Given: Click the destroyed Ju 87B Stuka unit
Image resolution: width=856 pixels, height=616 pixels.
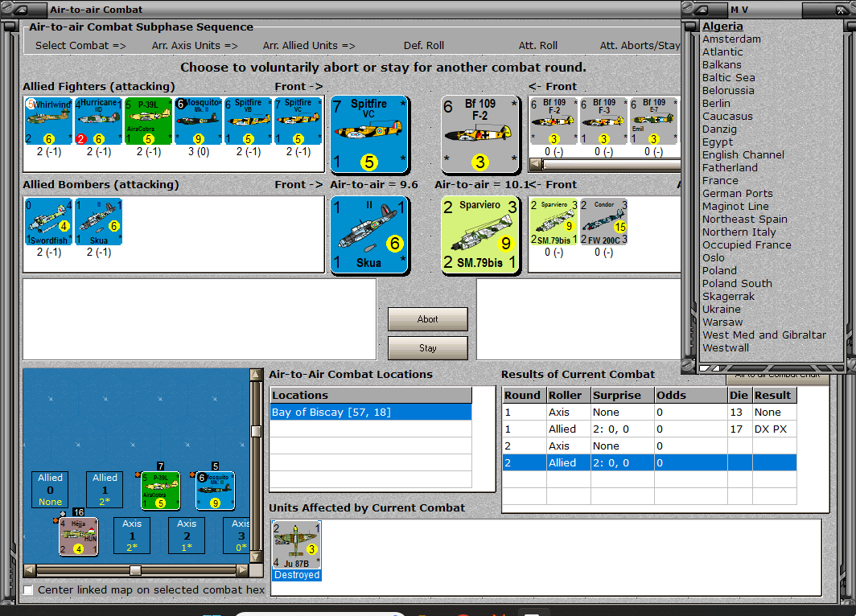Looking at the screenshot, I should (x=296, y=550).
